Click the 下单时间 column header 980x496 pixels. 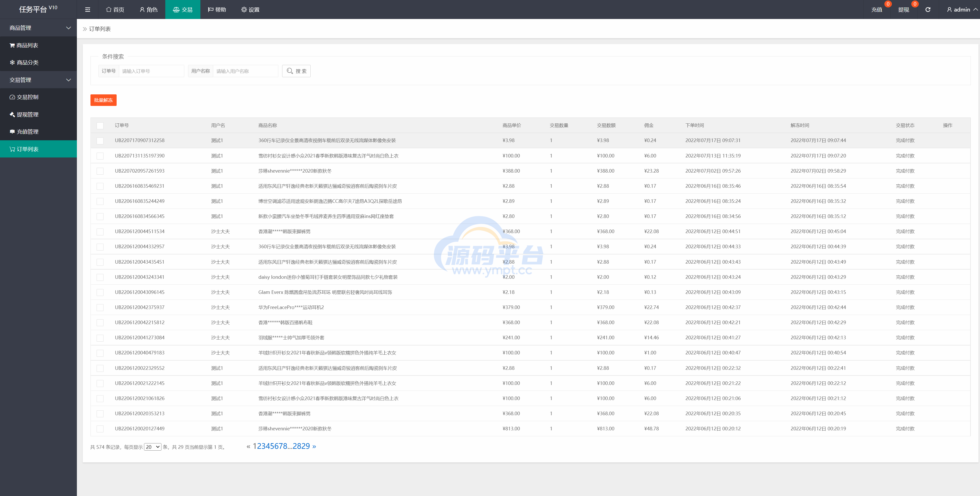(x=695, y=125)
